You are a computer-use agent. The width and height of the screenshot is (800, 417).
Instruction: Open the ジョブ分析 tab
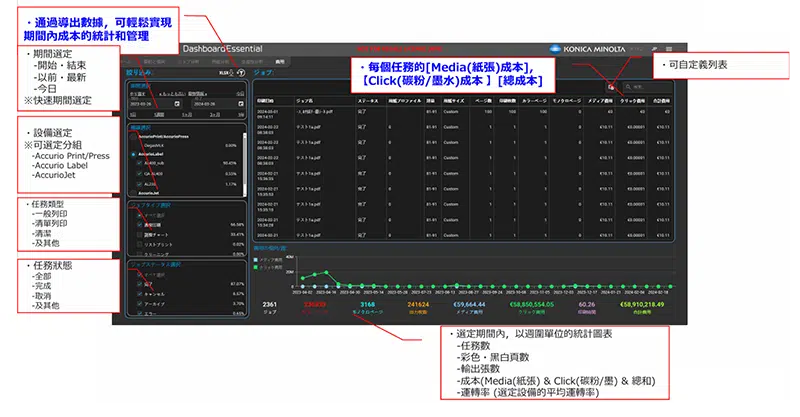[x=189, y=62]
